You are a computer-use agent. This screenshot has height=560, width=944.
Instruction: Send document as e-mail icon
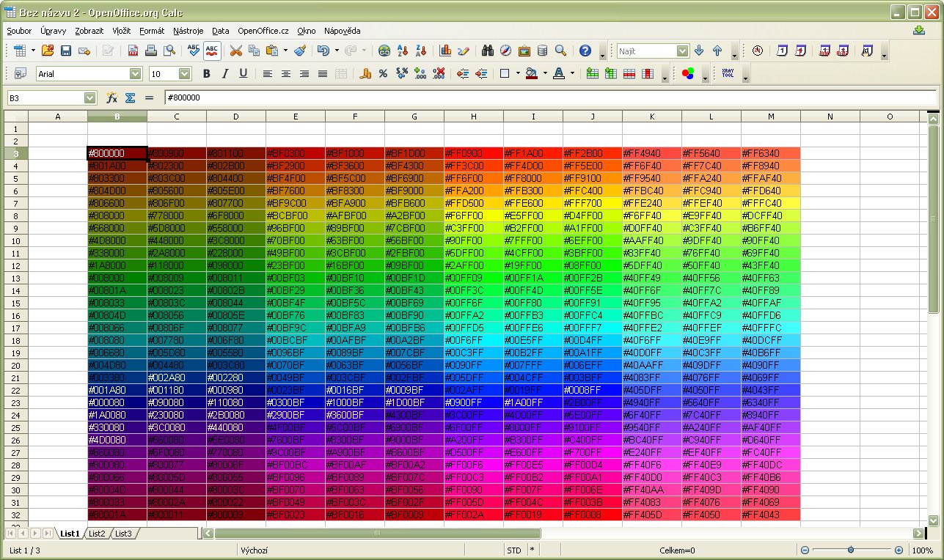coord(84,51)
